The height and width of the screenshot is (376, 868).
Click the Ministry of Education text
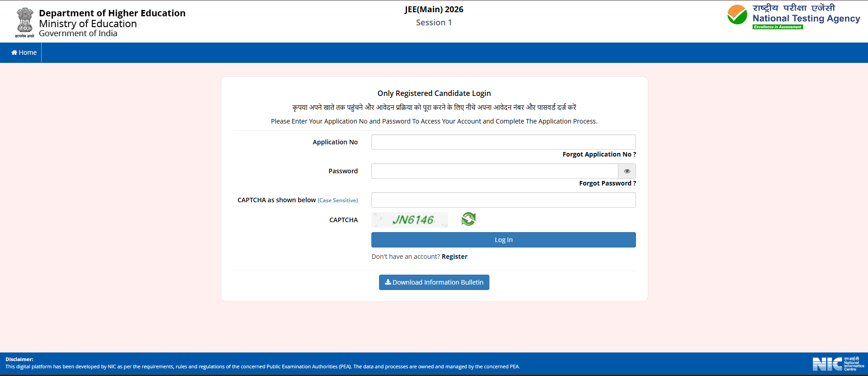pos(88,24)
